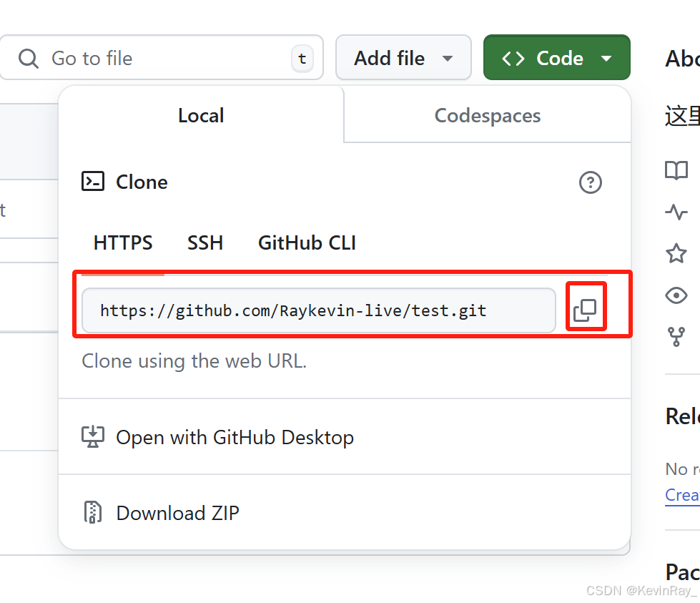This screenshot has height=603, width=700.
Task: Choose the GitHub CLI clone option
Action: (307, 243)
